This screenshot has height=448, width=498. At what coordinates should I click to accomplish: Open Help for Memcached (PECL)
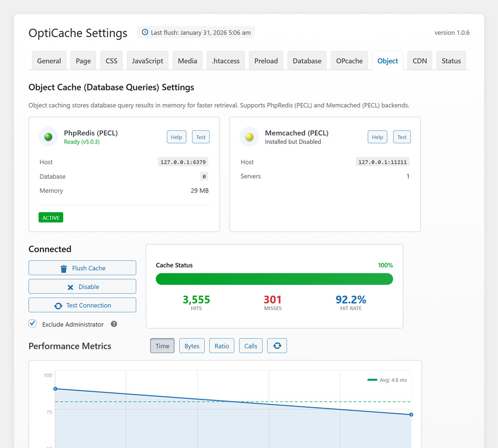(377, 137)
